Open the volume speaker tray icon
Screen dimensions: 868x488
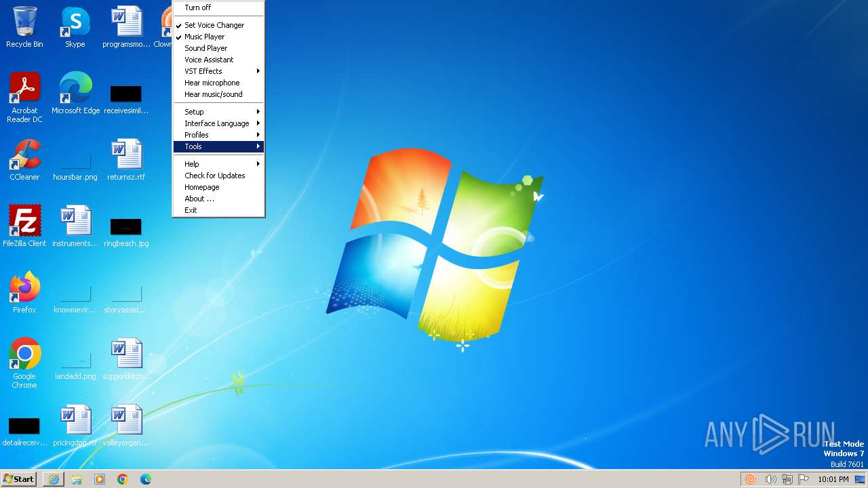pyautogui.click(x=770, y=479)
